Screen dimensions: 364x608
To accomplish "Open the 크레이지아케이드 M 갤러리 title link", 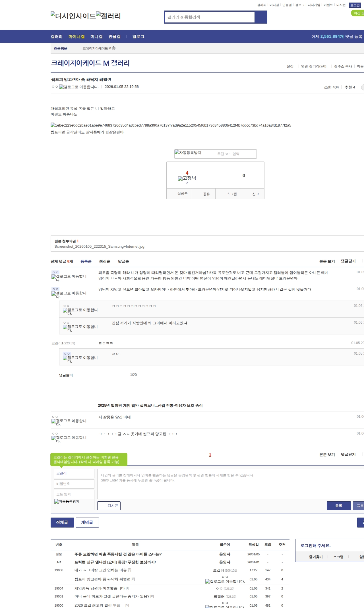I will pyautogui.click(x=90, y=63).
